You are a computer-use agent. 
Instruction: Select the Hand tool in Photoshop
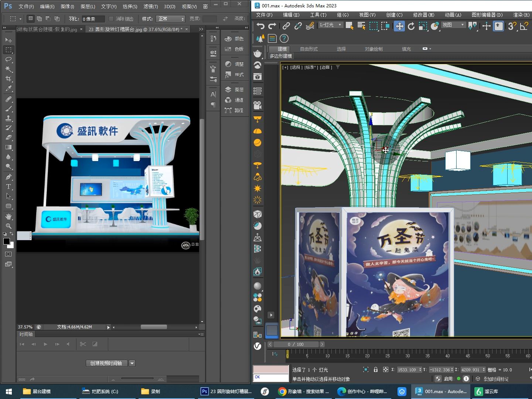pyautogui.click(x=8, y=216)
